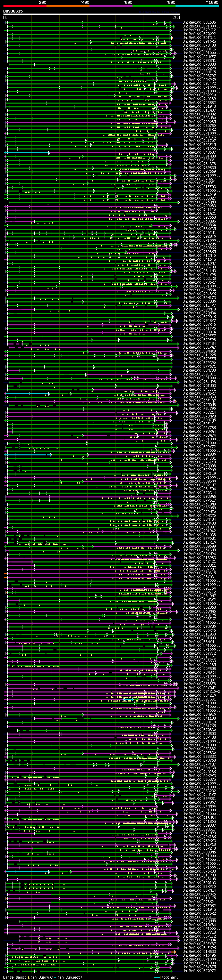This screenshot has height=980, width=222.
Task: Select the query ID BB936635
Action: pyautogui.click(x=13, y=11)
